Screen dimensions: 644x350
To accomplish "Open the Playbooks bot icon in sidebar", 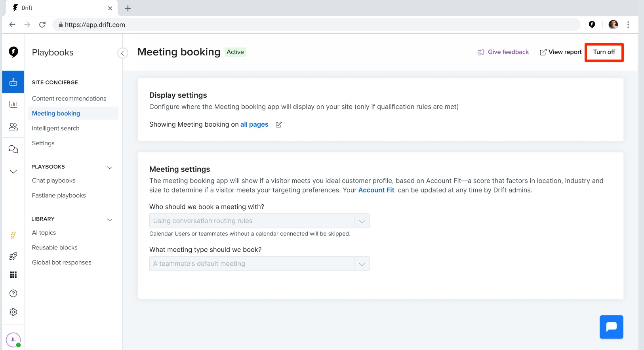I will pyautogui.click(x=13, y=82).
